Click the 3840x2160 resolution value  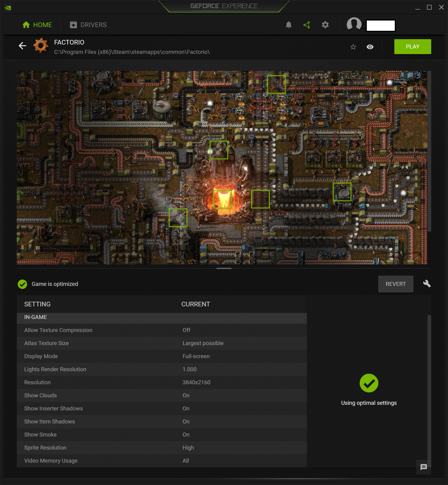(x=196, y=383)
